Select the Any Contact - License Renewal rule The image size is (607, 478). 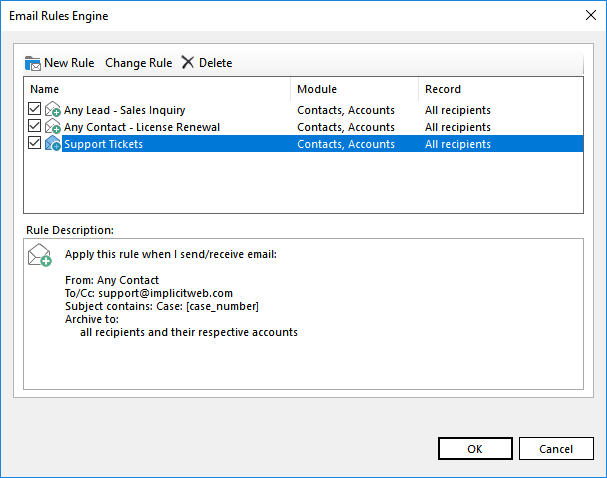tap(141, 127)
